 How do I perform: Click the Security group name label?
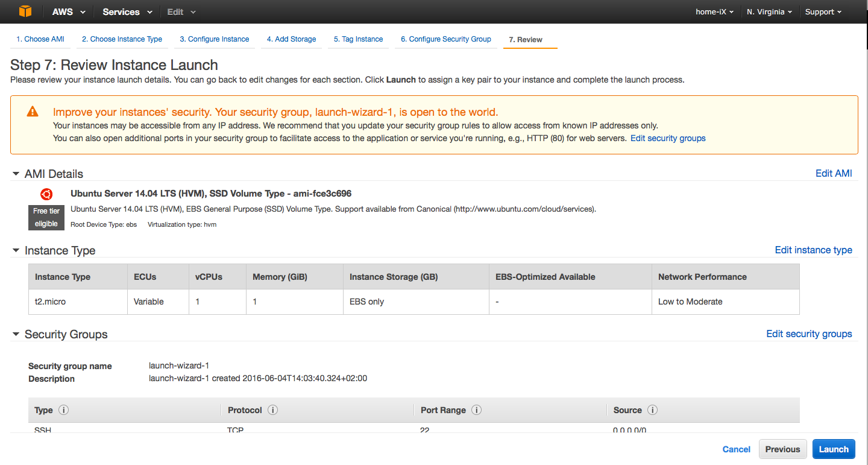(x=70, y=366)
